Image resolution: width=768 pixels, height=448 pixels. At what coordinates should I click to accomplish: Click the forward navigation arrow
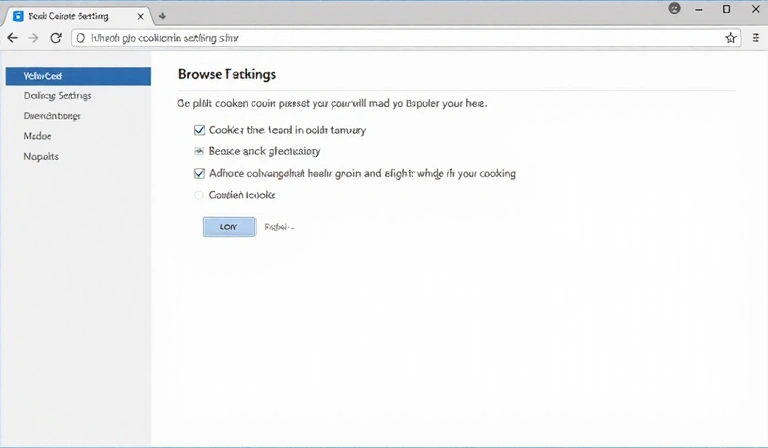pyautogui.click(x=33, y=38)
